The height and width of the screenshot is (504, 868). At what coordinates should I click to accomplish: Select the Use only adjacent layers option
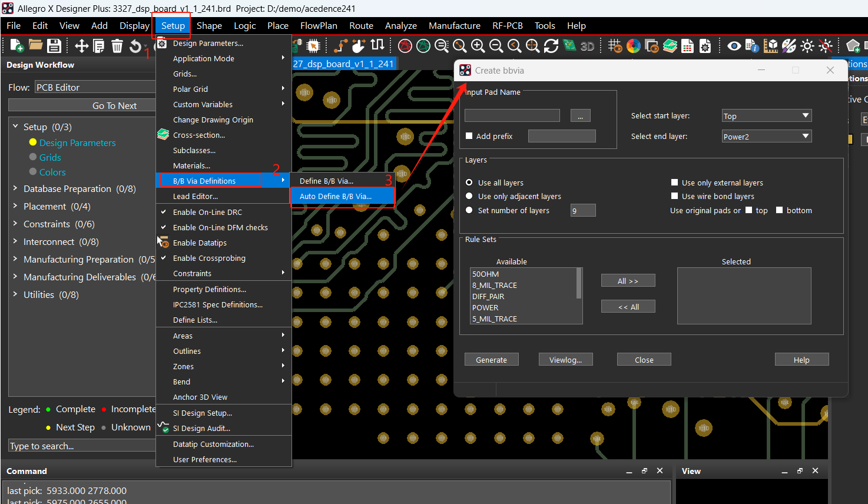(x=469, y=196)
